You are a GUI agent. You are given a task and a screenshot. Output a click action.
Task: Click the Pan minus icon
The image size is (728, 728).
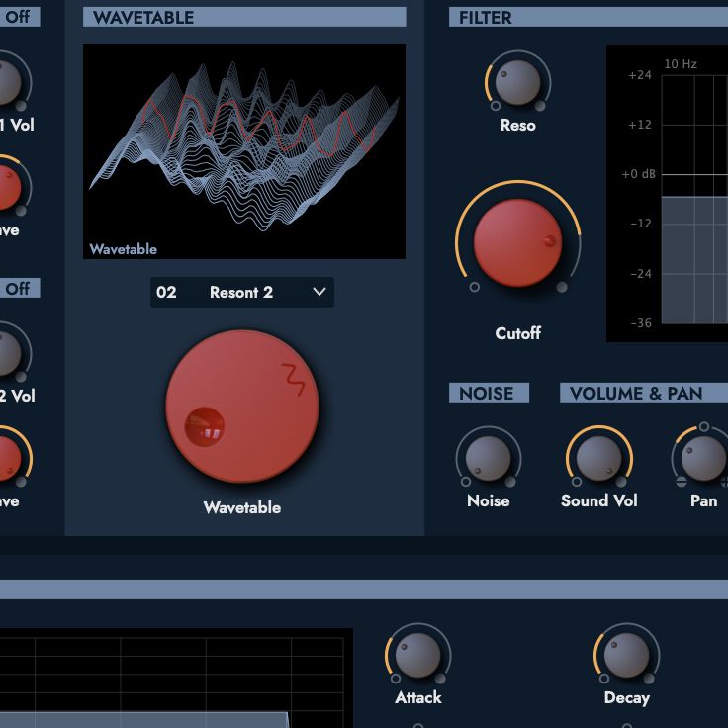pyautogui.click(x=682, y=482)
